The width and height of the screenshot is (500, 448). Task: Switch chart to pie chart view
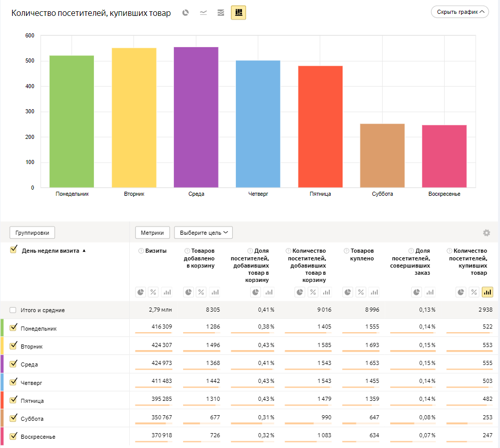[186, 13]
